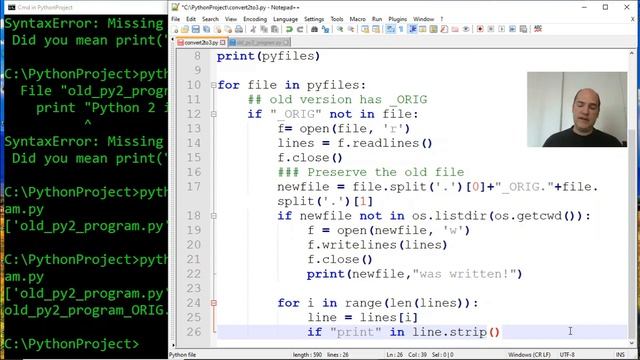Screen dimensions: 640x360
Task: Toggle show all characters
Action: tap(401, 29)
